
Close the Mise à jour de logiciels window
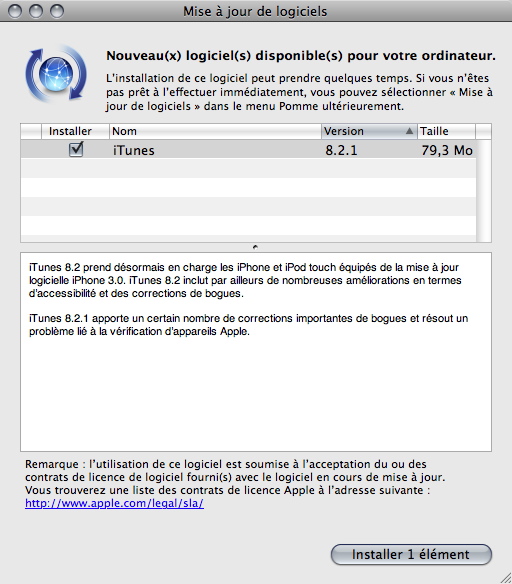click(15, 11)
